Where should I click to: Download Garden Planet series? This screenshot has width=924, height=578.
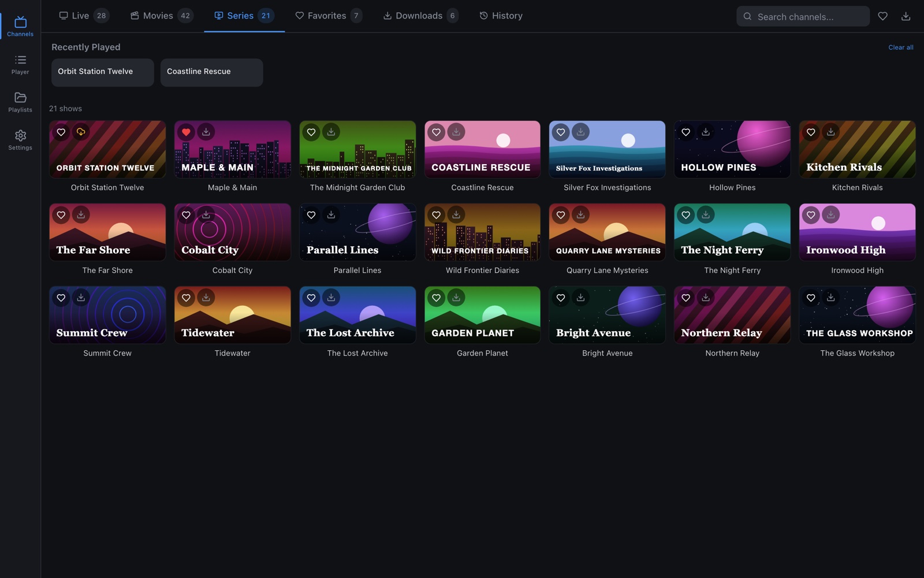(x=456, y=298)
